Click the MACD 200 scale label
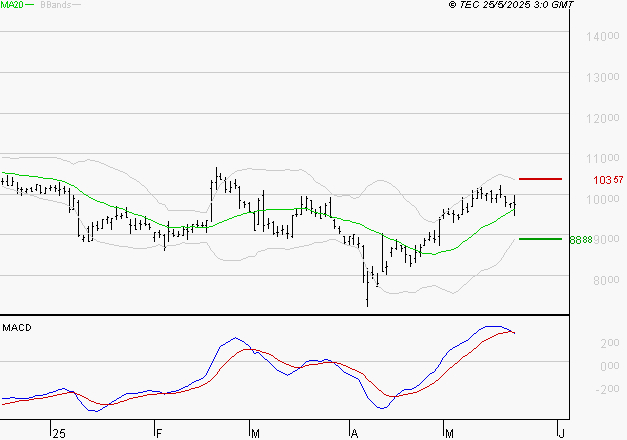 610,343
